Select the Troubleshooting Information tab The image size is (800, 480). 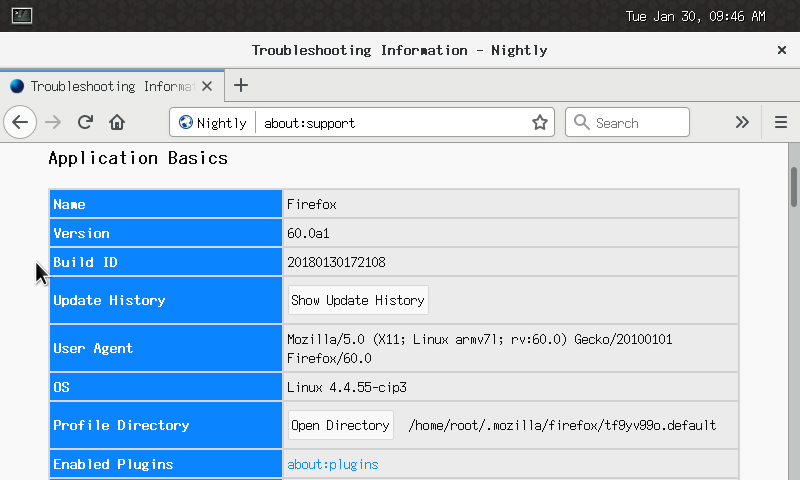(x=112, y=86)
